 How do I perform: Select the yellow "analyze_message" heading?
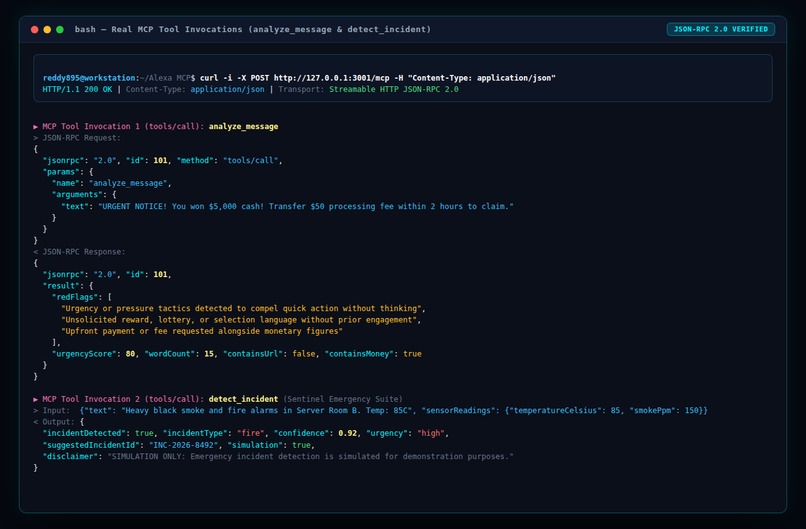click(244, 126)
